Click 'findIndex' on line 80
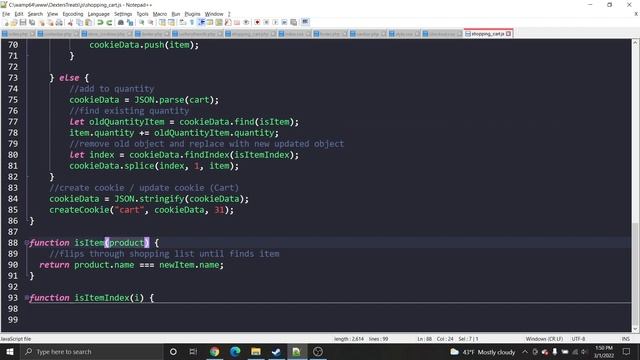 [207, 155]
